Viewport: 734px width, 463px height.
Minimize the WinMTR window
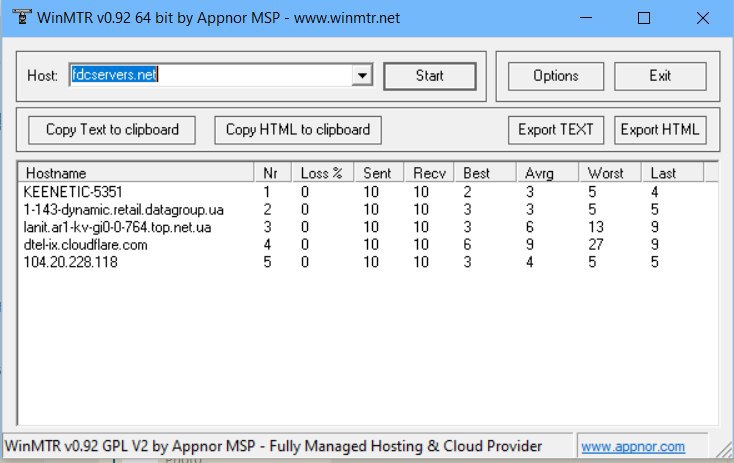coord(586,18)
